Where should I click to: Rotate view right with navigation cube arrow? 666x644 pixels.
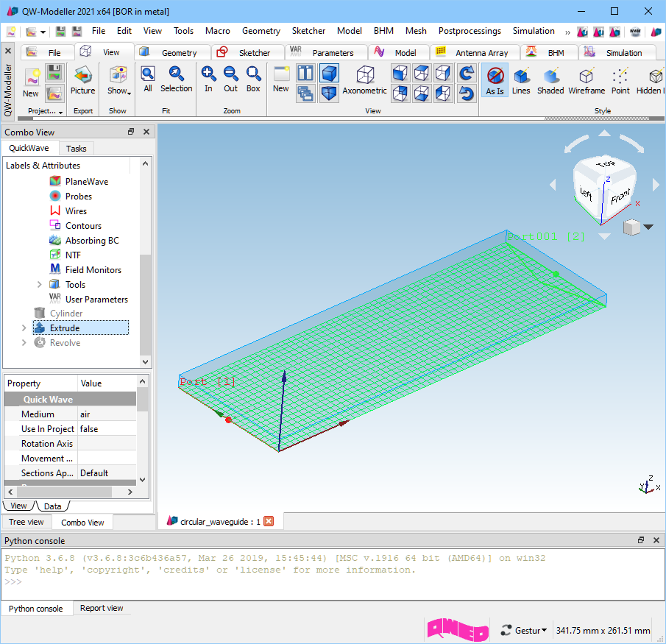click(656, 184)
